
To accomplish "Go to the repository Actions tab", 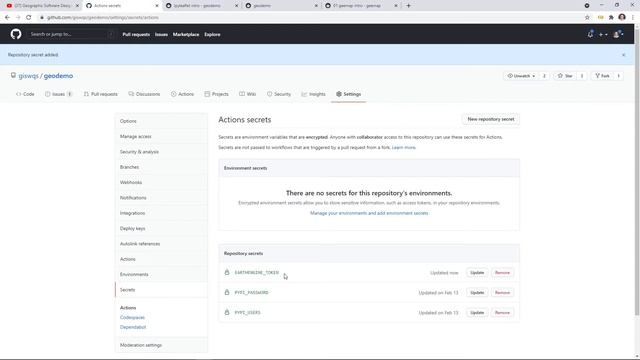I will point(182,94).
